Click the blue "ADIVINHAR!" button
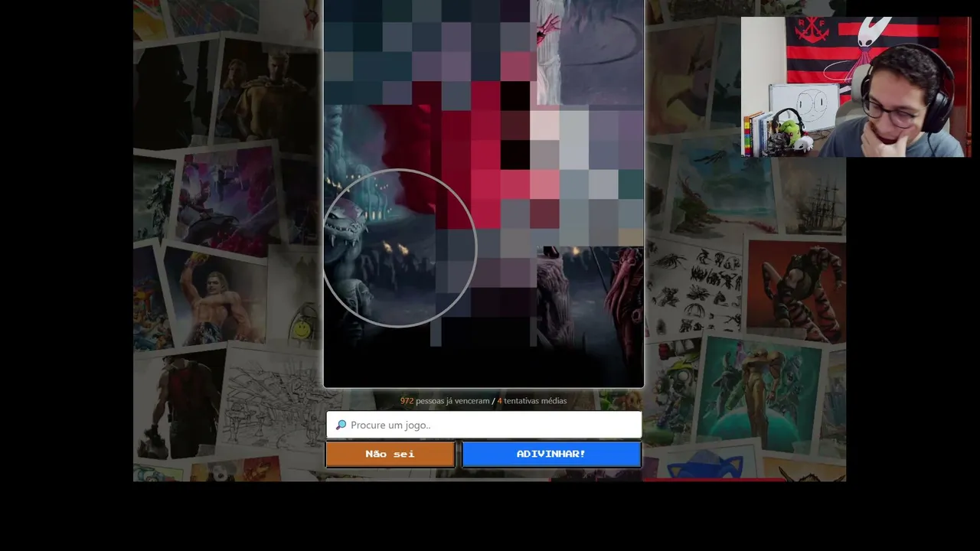Image resolution: width=980 pixels, height=551 pixels. (551, 454)
